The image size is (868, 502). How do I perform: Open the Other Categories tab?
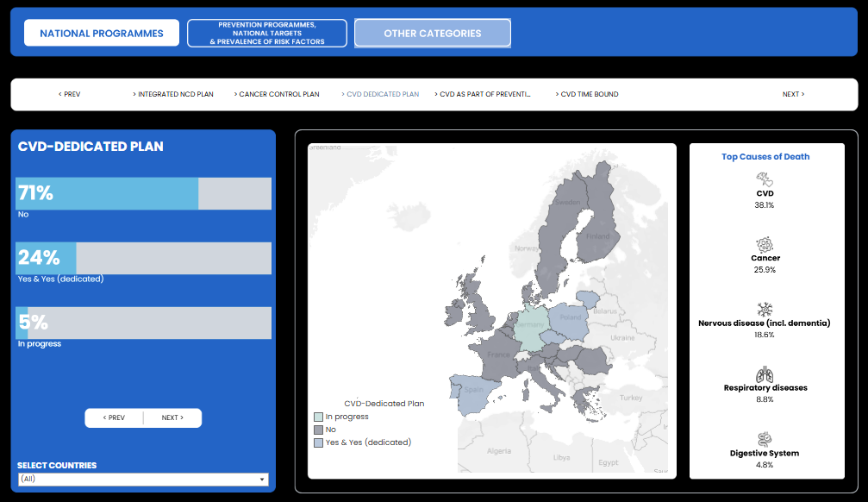(x=432, y=34)
